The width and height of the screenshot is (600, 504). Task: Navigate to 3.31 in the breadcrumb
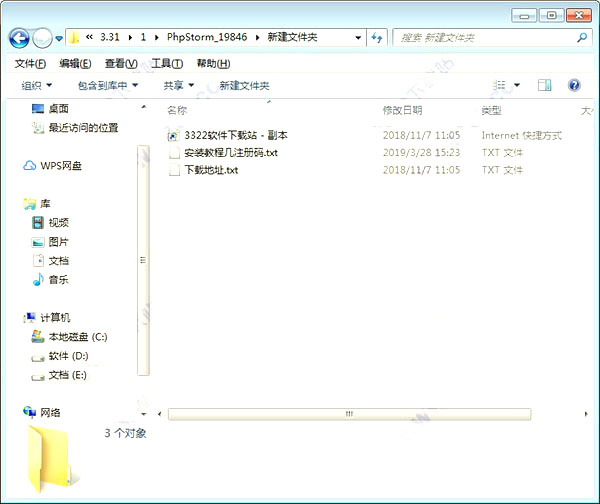click(110, 37)
